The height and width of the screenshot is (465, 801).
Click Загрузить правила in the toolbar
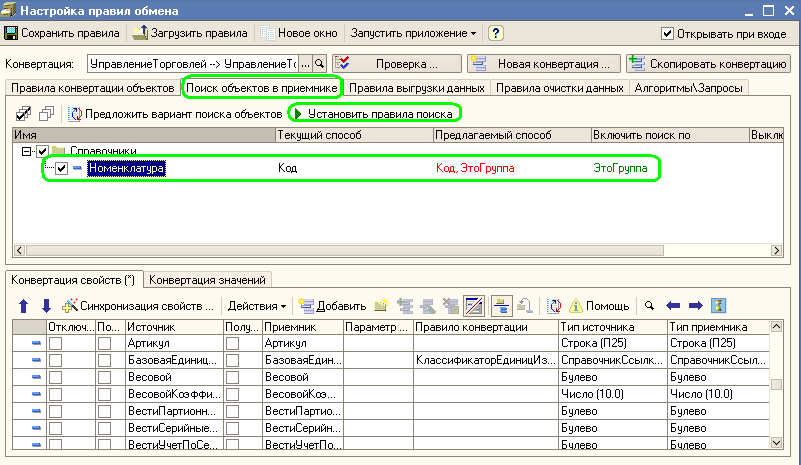point(190,33)
